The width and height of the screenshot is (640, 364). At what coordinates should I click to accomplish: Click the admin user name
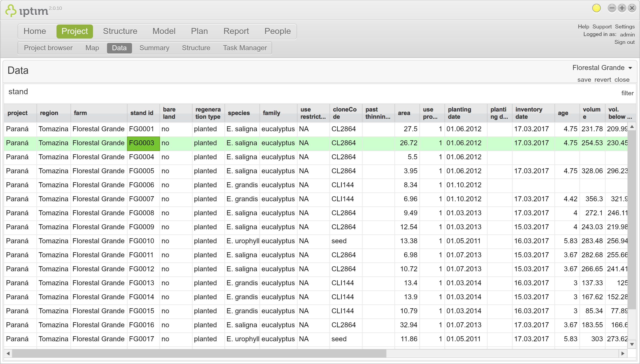[627, 34]
